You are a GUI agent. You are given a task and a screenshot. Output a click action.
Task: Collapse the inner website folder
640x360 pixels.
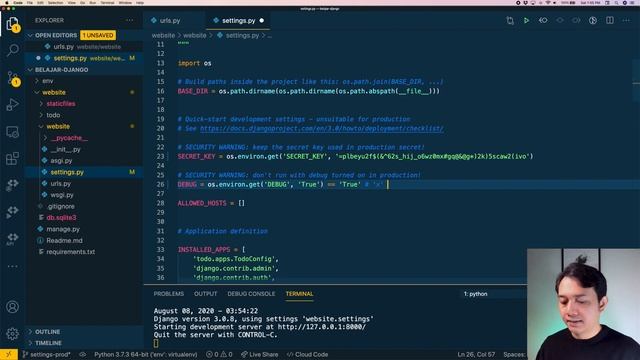[84, 127]
